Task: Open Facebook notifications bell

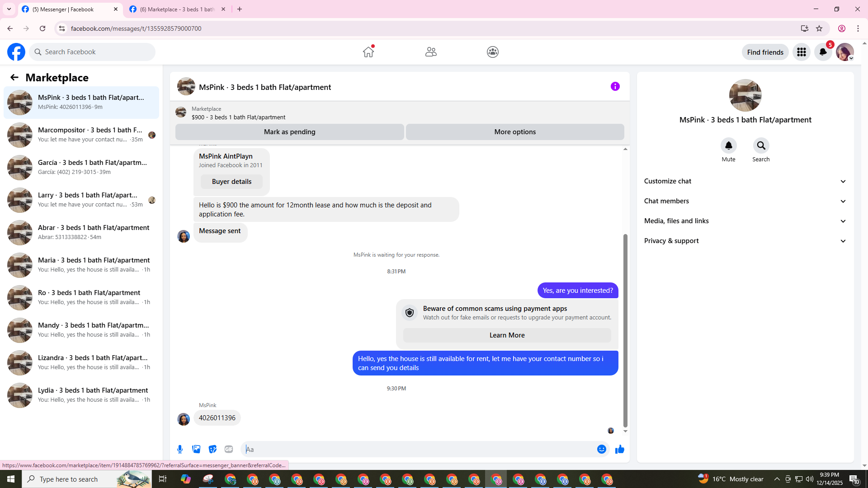Action: pyautogui.click(x=823, y=52)
